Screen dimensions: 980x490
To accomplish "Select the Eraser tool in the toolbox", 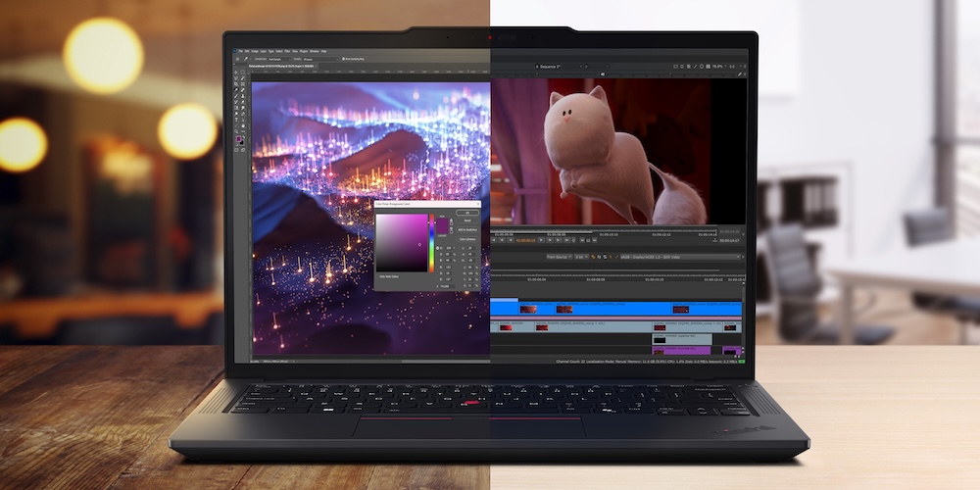I will [242, 102].
